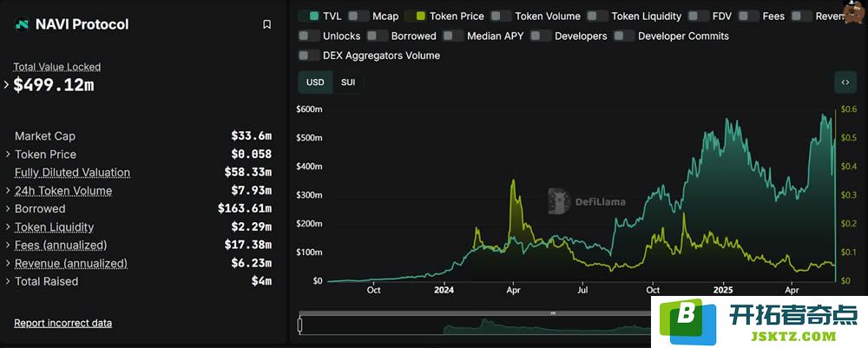This screenshot has height=348, width=868.
Task: Enable the FDV chart series
Action: (699, 16)
